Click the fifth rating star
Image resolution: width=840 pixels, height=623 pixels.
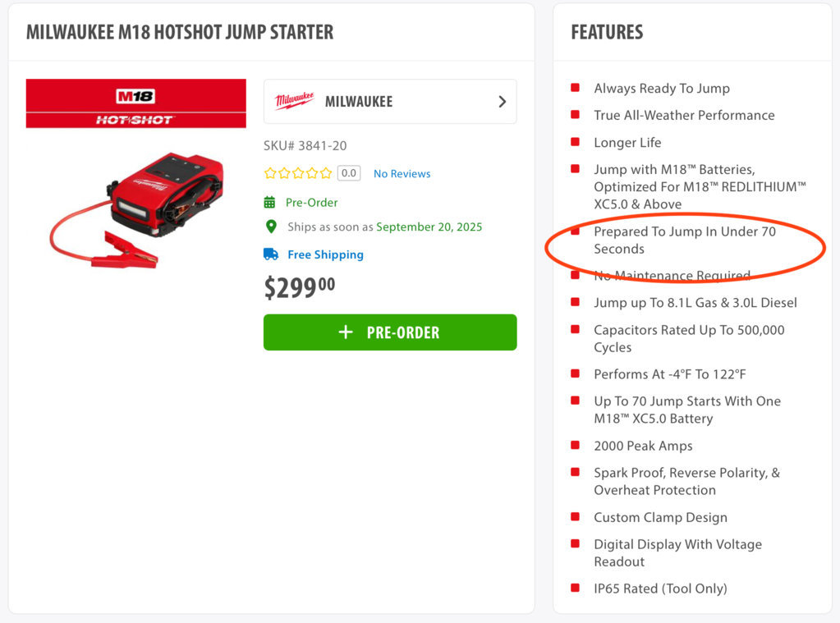326,173
